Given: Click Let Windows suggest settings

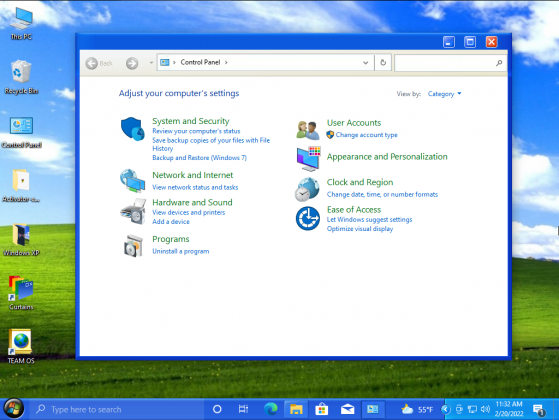Looking at the screenshot, I should pyautogui.click(x=370, y=220).
